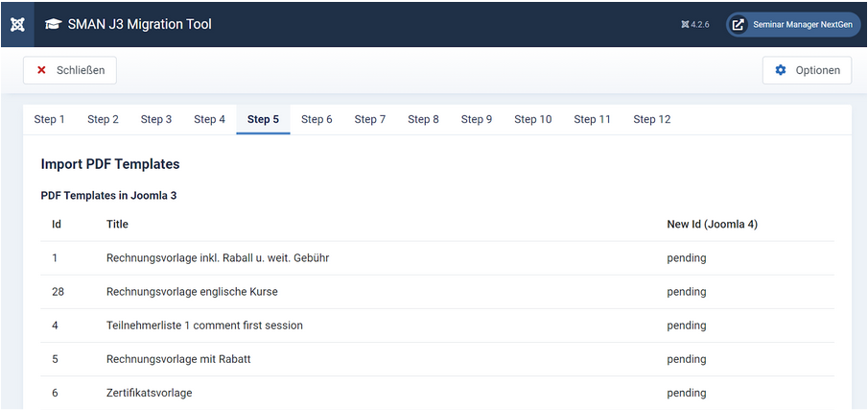Go to the Step 3 tab
This screenshot has height=410, width=868.
pyautogui.click(x=156, y=119)
